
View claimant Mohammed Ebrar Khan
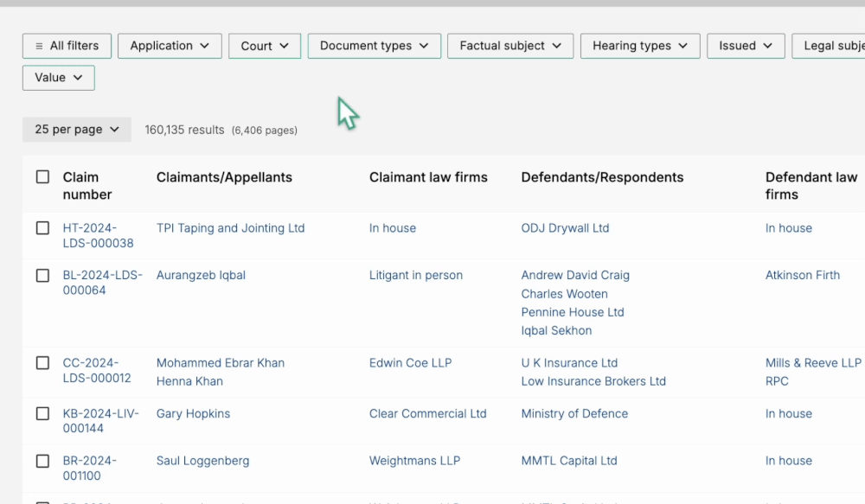(221, 363)
